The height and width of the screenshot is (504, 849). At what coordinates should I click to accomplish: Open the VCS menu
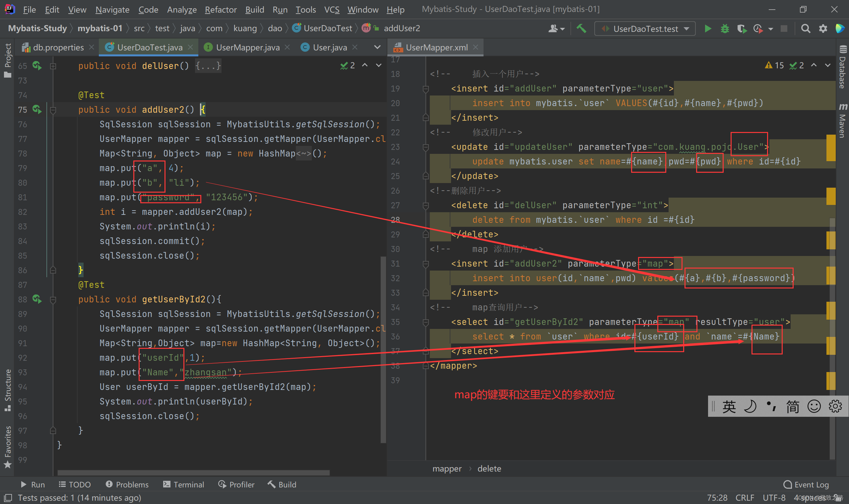pos(331,10)
